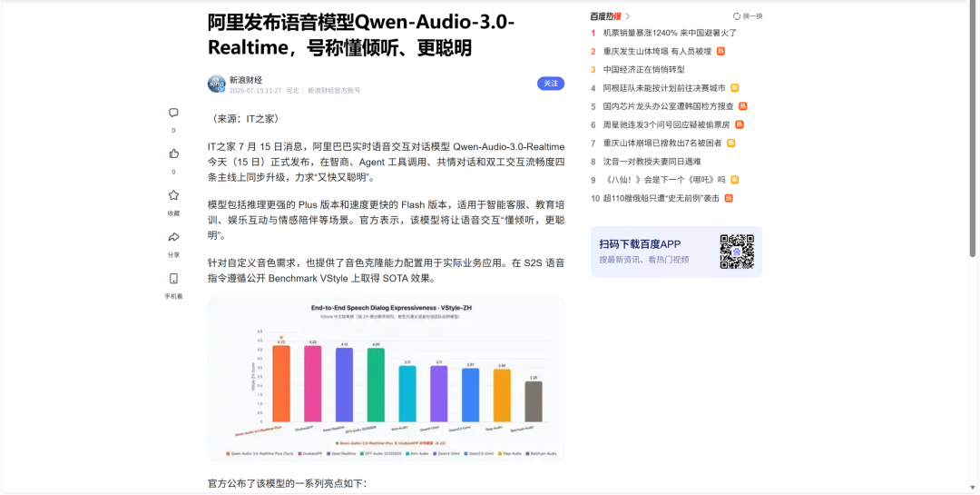Click the 搜最新资讯、看热门视频 subtitle
Image resolution: width=980 pixels, height=495 pixels.
point(643,260)
